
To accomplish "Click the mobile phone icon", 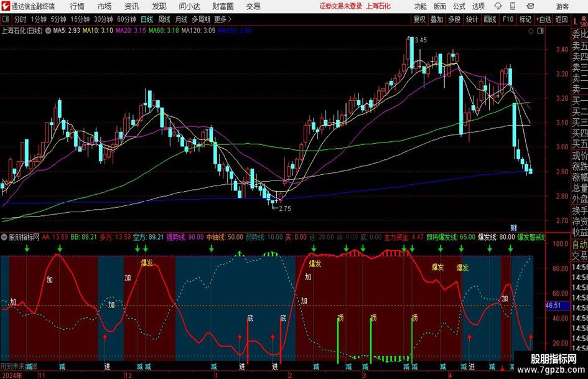I will point(513,6).
